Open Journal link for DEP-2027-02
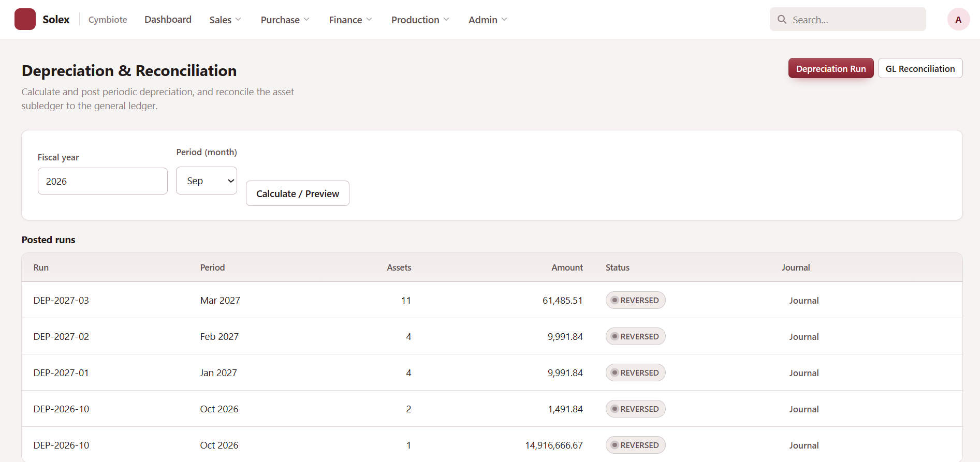The height and width of the screenshot is (462, 980). 803,337
